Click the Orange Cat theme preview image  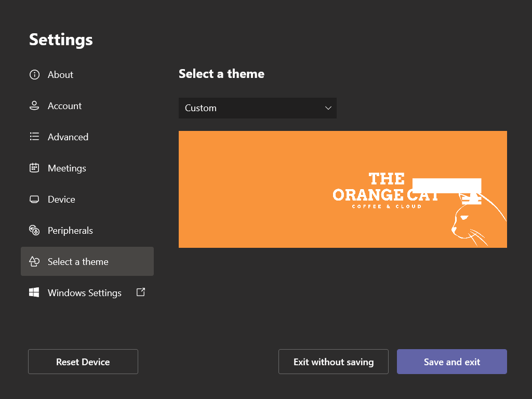click(343, 189)
